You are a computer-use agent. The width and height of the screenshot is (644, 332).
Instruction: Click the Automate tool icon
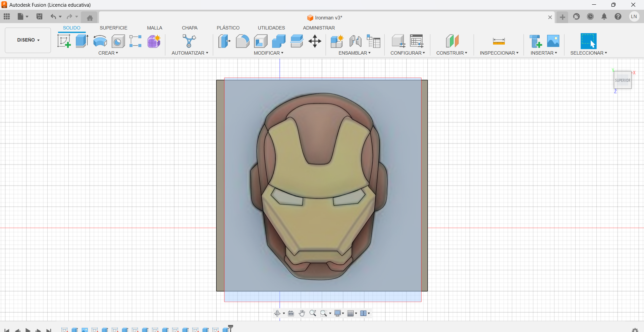coord(189,41)
